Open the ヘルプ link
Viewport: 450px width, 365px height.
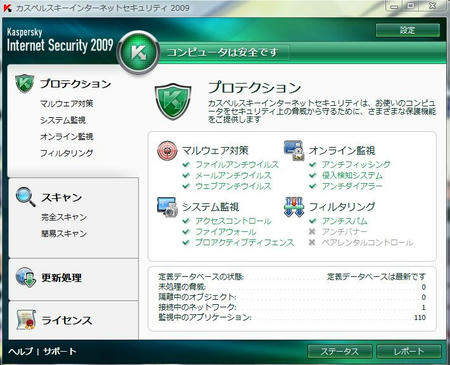tap(21, 351)
